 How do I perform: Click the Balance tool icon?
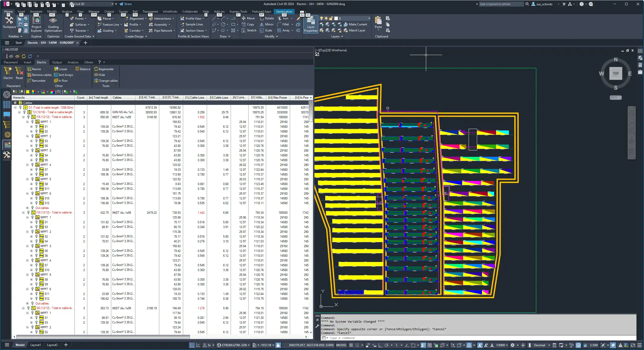click(77, 69)
